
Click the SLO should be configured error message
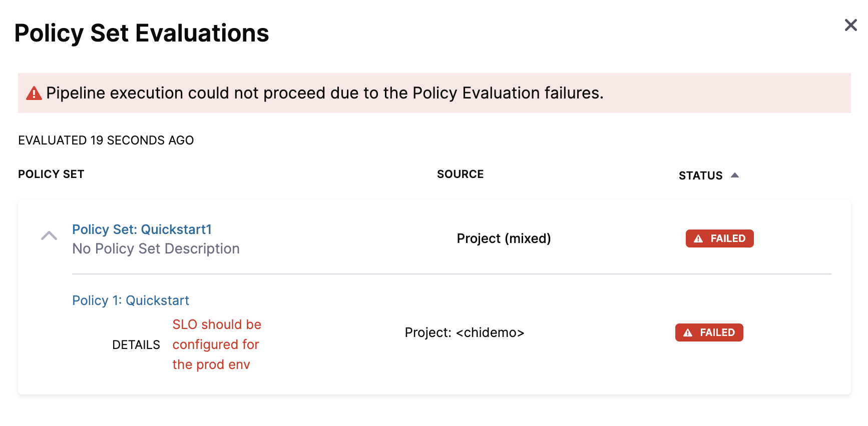[x=216, y=344]
